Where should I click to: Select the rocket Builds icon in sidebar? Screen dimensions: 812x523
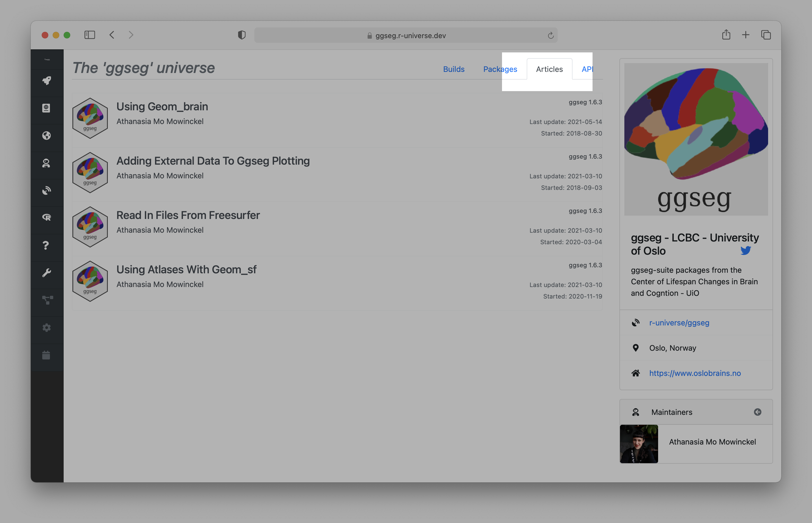47,81
